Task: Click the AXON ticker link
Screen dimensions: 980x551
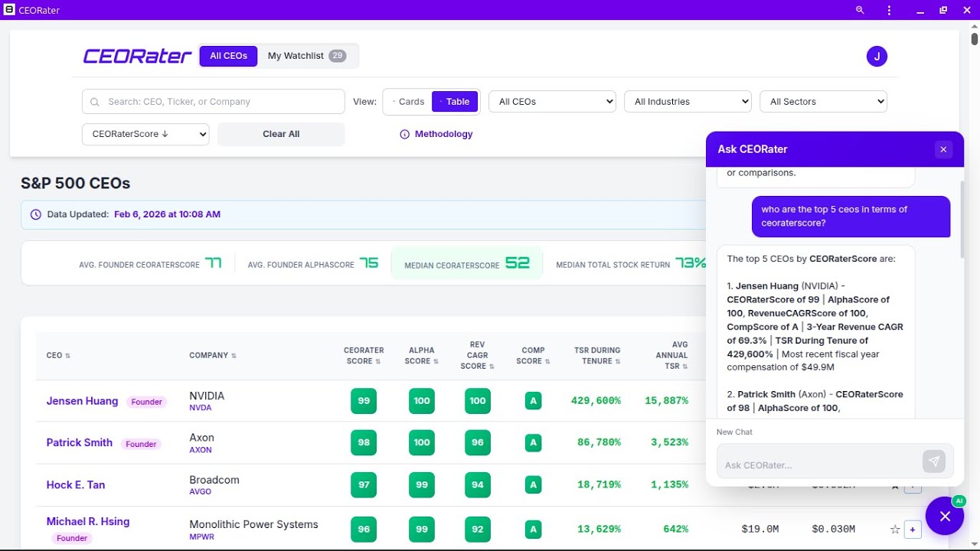Action: tap(201, 450)
